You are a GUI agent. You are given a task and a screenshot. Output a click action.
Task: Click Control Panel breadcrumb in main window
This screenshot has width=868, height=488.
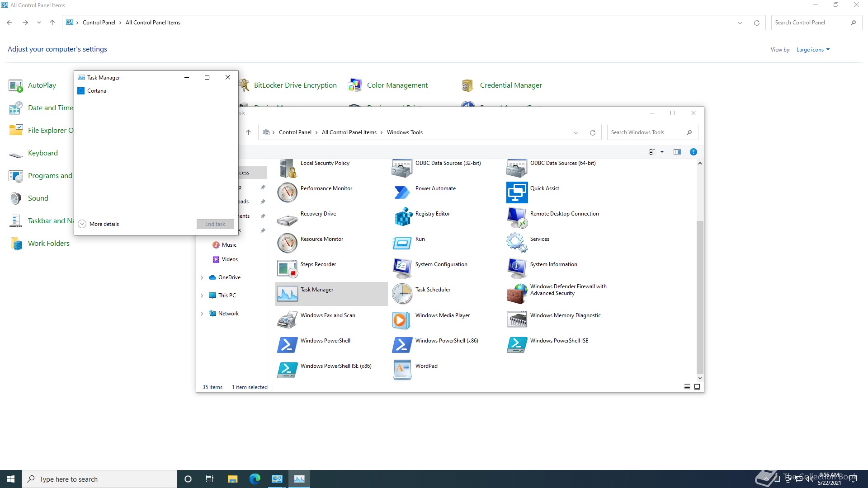(x=99, y=23)
